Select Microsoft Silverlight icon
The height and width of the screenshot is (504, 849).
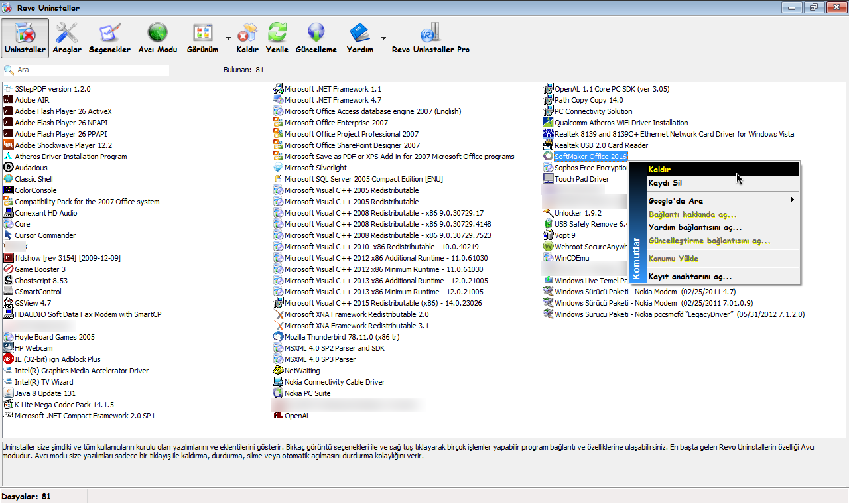pos(279,168)
